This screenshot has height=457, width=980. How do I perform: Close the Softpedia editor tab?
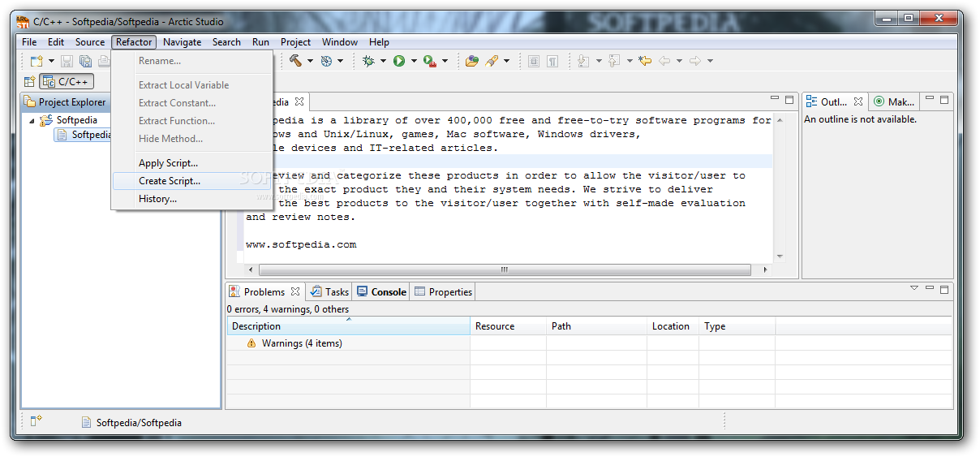[299, 102]
